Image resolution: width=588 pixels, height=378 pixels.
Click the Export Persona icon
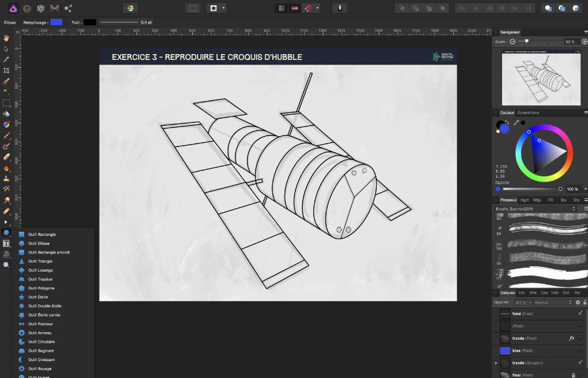(x=68, y=8)
